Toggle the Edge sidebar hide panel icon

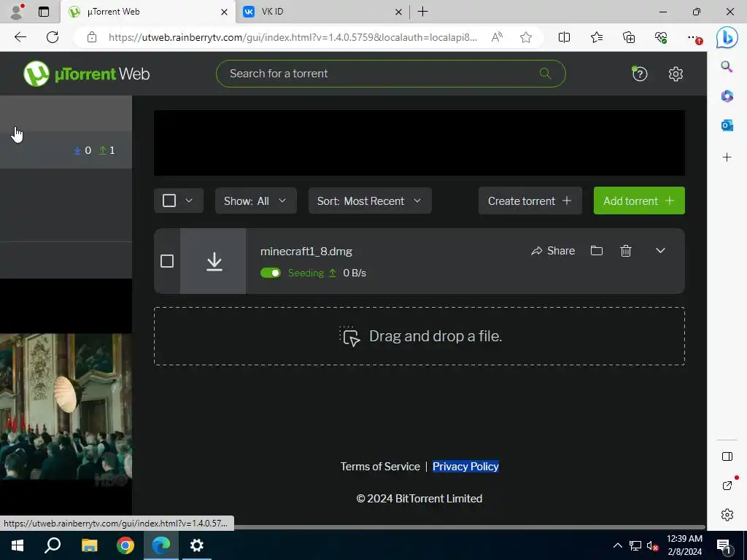(x=727, y=456)
